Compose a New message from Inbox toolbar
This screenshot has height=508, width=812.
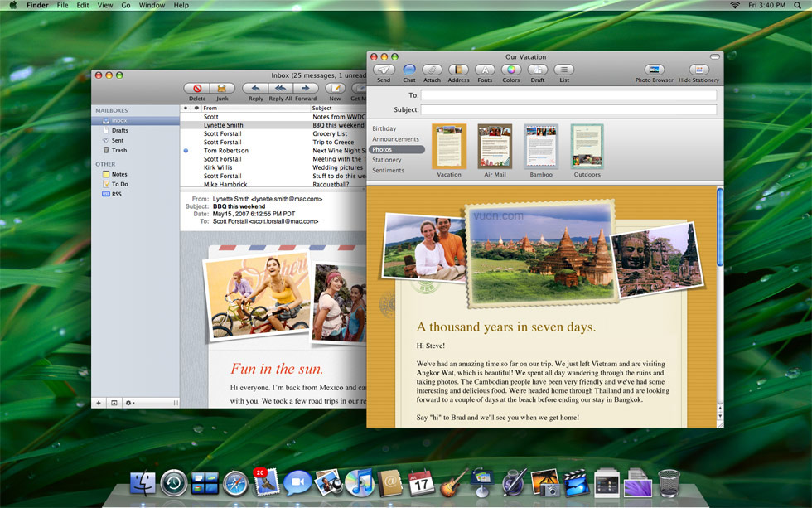pos(335,89)
